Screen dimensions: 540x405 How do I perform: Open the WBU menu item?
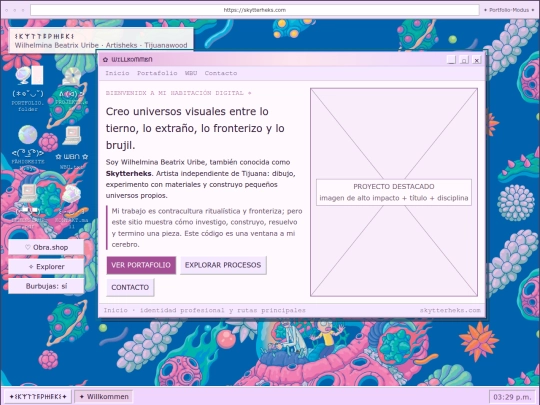(x=191, y=73)
